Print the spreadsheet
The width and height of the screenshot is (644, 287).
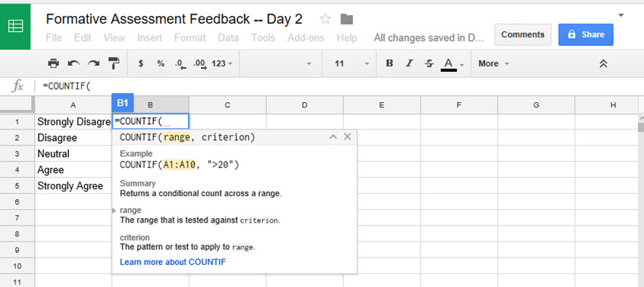tap(53, 63)
